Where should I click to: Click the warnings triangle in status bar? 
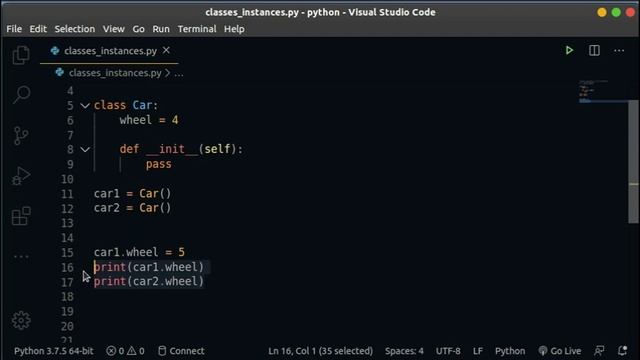131,351
